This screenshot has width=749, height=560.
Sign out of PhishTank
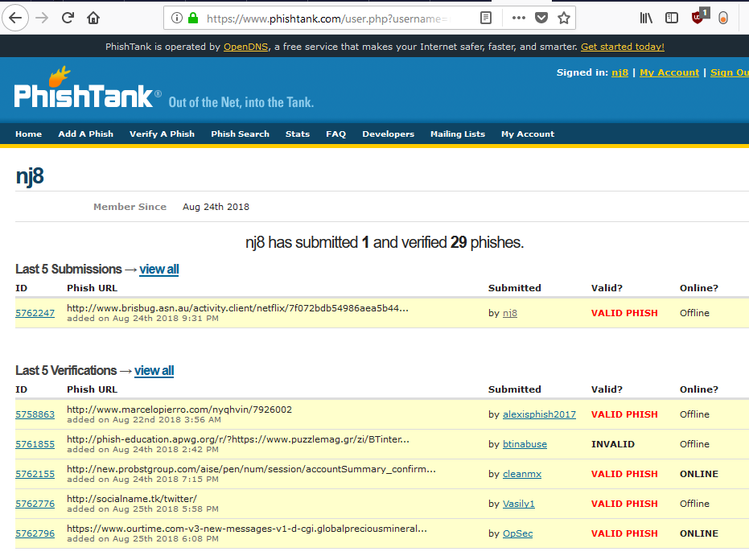(729, 72)
